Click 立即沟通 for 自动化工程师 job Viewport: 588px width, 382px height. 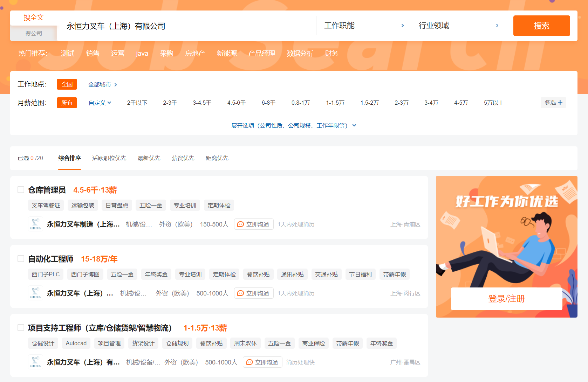[254, 293]
